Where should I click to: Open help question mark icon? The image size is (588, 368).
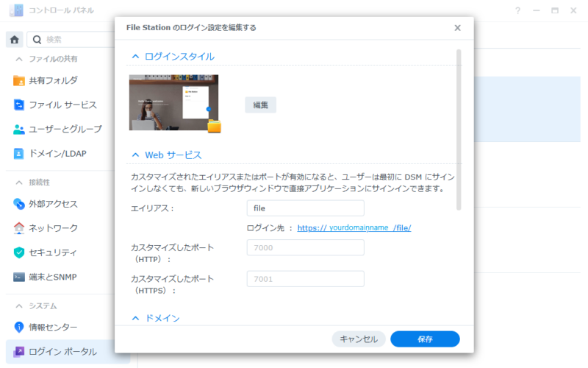(518, 10)
